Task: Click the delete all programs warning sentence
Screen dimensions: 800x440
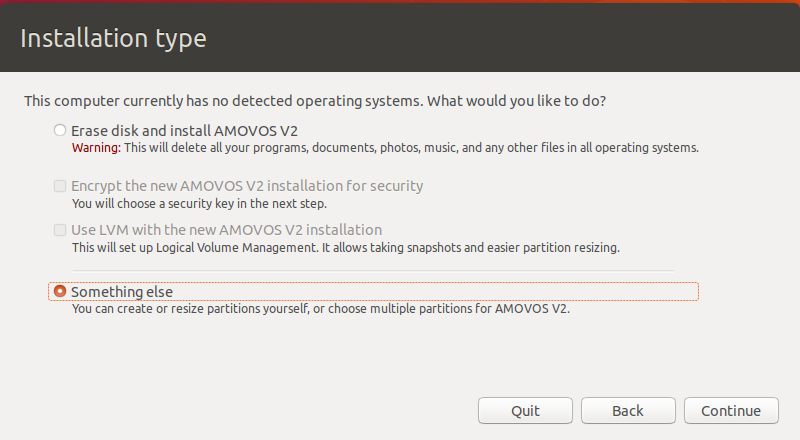Action: pos(411,148)
